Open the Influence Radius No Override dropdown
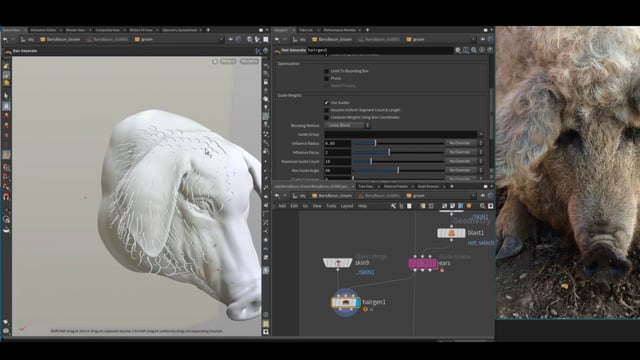Image resolution: width=640 pixels, height=360 pixels. 463,143
